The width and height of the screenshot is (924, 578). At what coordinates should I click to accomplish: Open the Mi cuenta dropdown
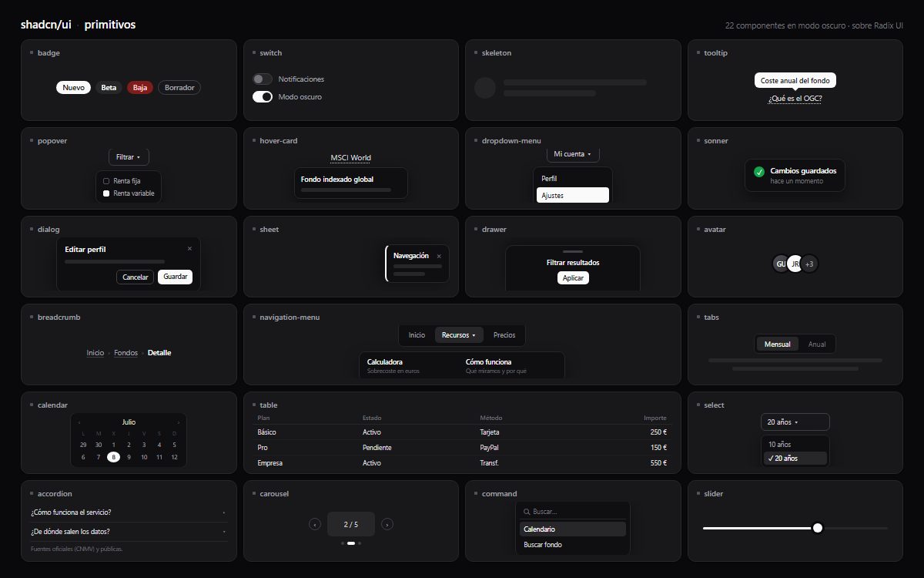573,155
